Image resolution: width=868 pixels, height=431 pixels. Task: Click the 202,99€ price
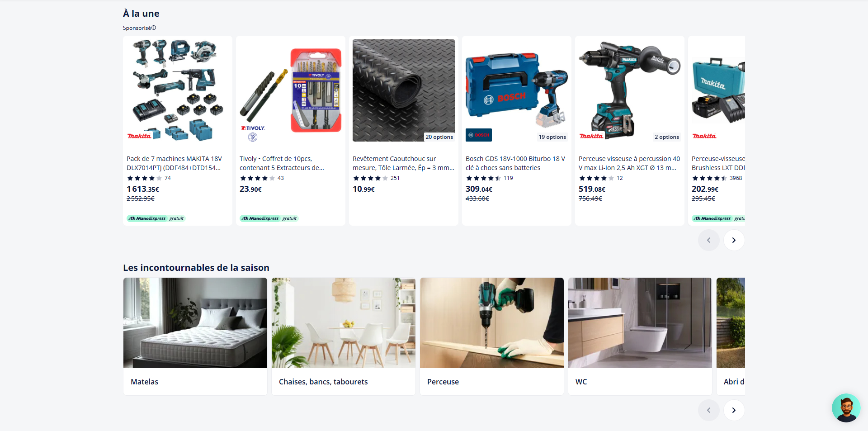click(705, 189)
